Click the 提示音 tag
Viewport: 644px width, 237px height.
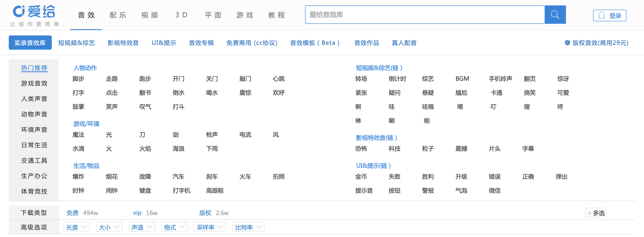[x=364, y=191]
